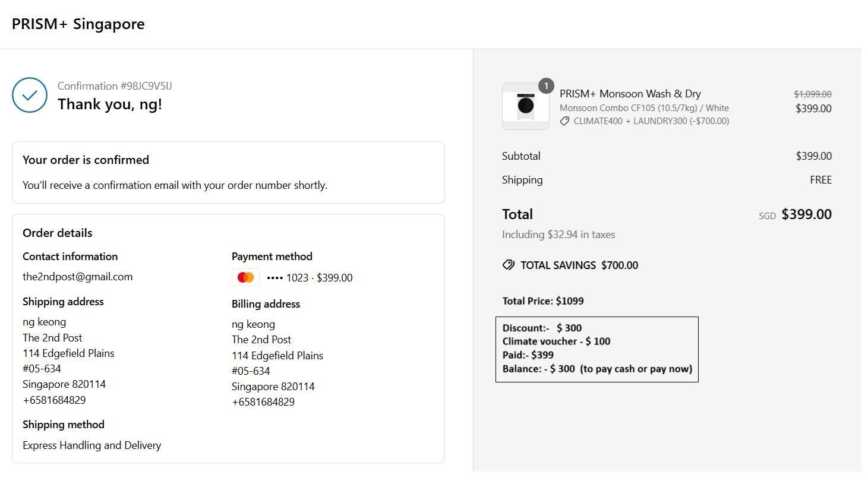Click the Mastercard logo icon
The image size is (868, 484).
[245, 277]
